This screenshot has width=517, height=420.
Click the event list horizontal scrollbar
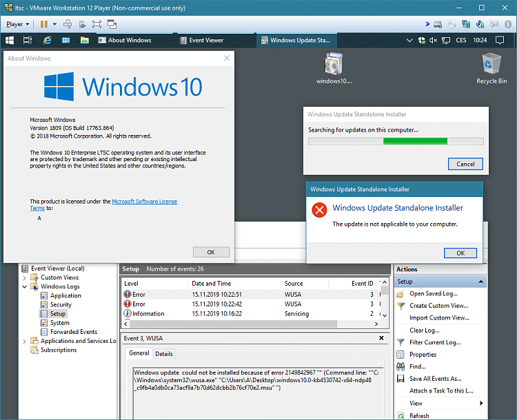[234, 324]
